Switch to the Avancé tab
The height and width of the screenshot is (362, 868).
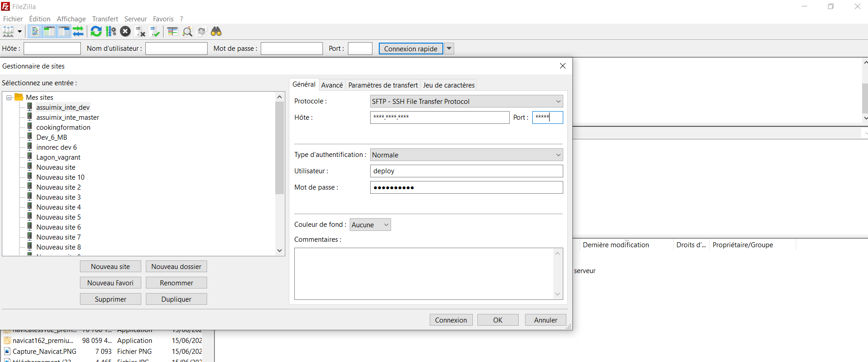pos(332,85)
